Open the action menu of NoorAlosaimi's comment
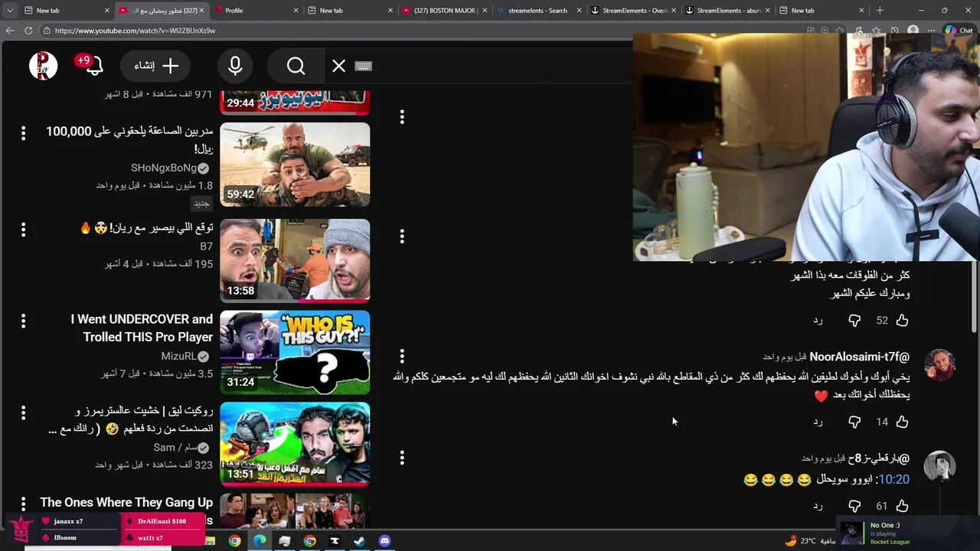The image size is (980, 551). (x=402, y=356)
